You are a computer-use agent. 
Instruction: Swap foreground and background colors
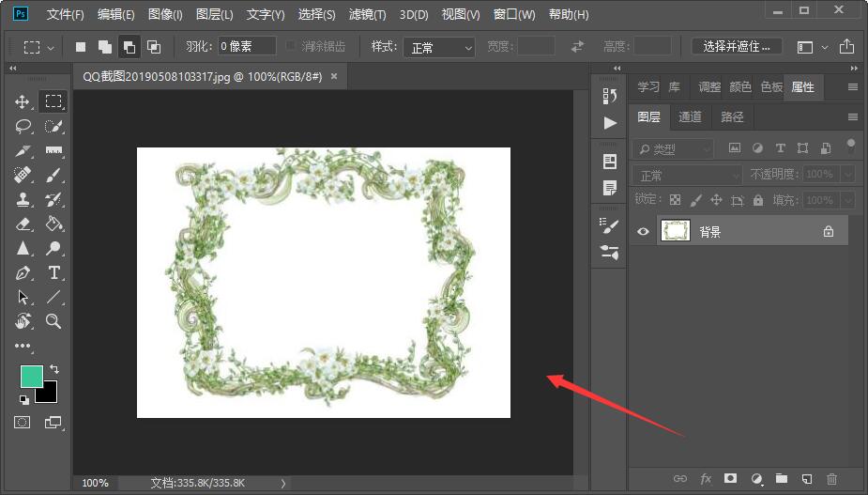[54, 368]
